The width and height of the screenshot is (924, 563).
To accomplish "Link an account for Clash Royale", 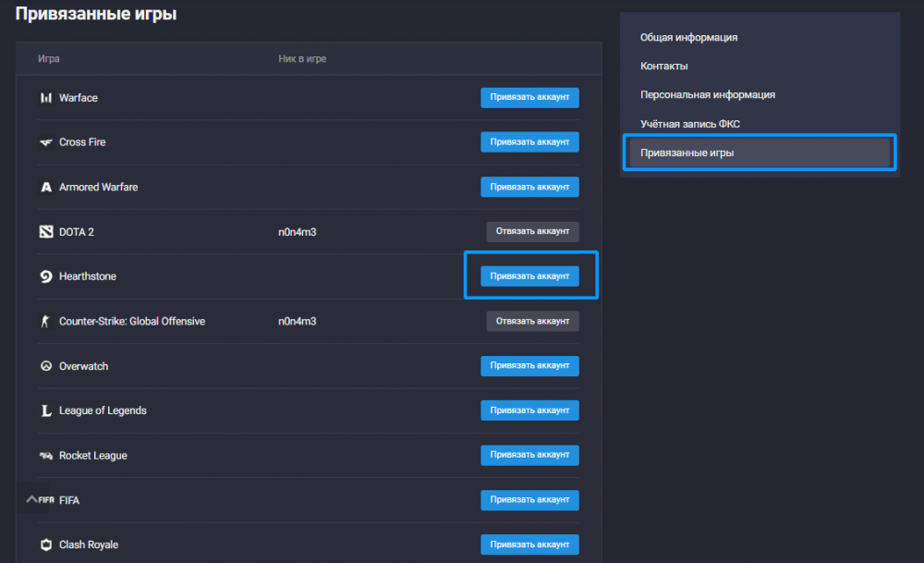I will tap(529, 545).
